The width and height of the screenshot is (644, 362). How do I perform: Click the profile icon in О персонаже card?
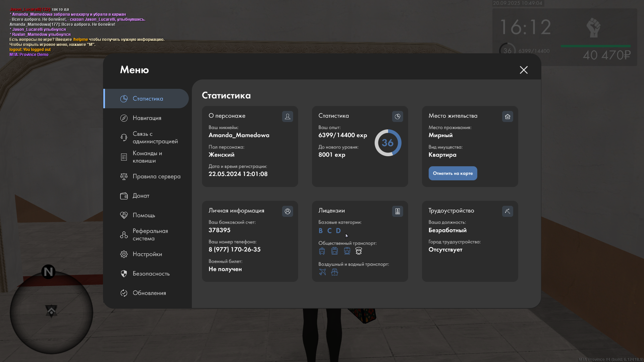pyautogui.click(x=287, y=116)
